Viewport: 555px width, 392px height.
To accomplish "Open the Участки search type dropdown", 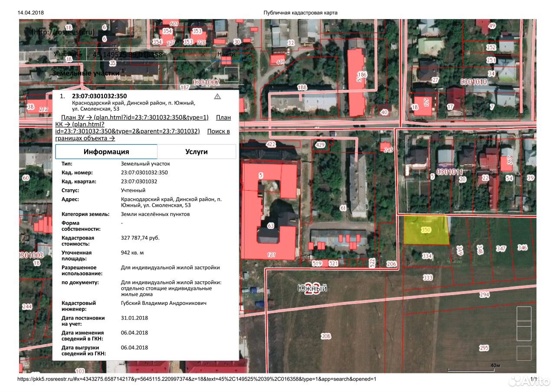I will [68, 54].
